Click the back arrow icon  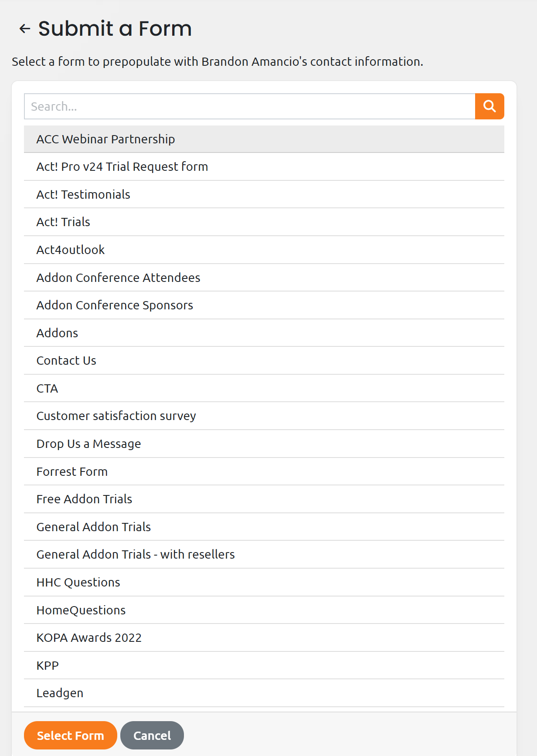click(x=25, y=29)
